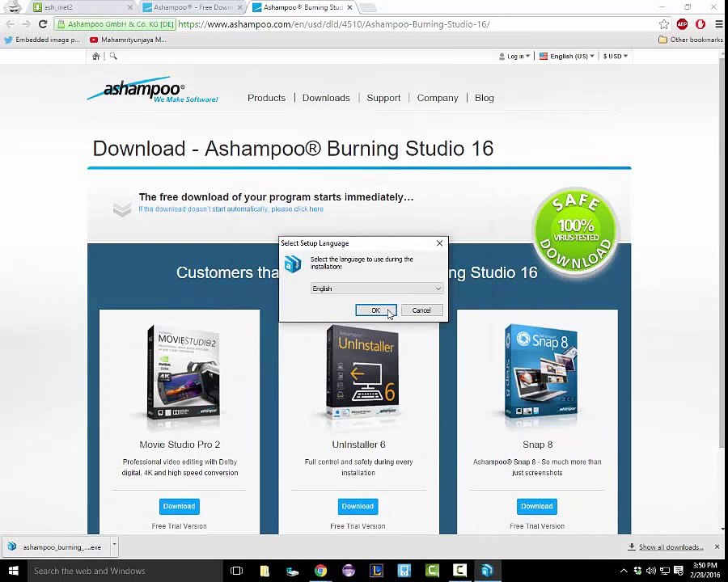Cancel the Select Setup Language dialog

(x=421, y=310)
